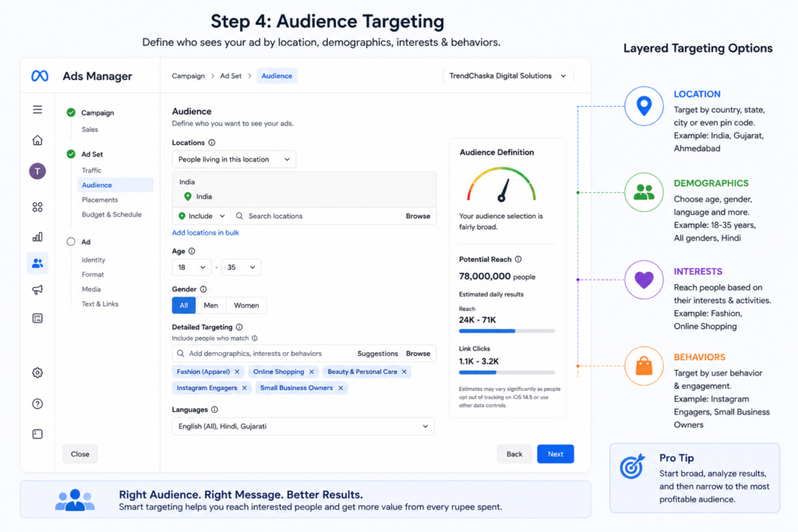This screenshot has height=532, width=798.
Task: Remove the Instagram Engagers tag
Action: (x=244, y=388)
